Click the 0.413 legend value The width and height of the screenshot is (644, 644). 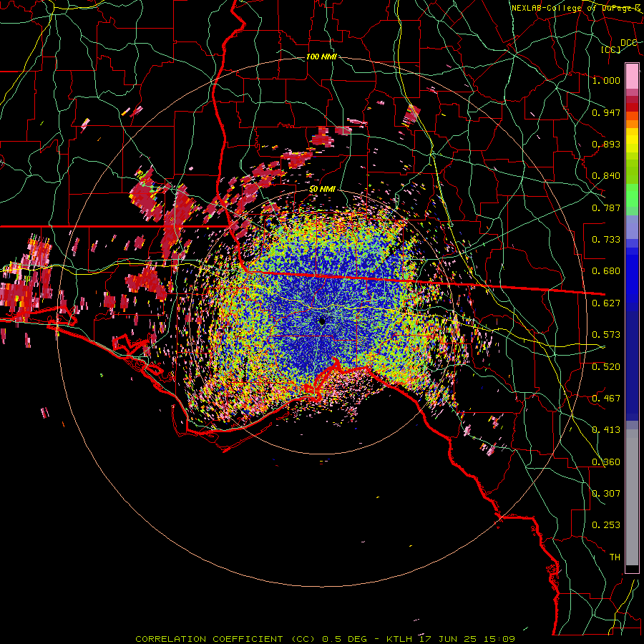606,430
